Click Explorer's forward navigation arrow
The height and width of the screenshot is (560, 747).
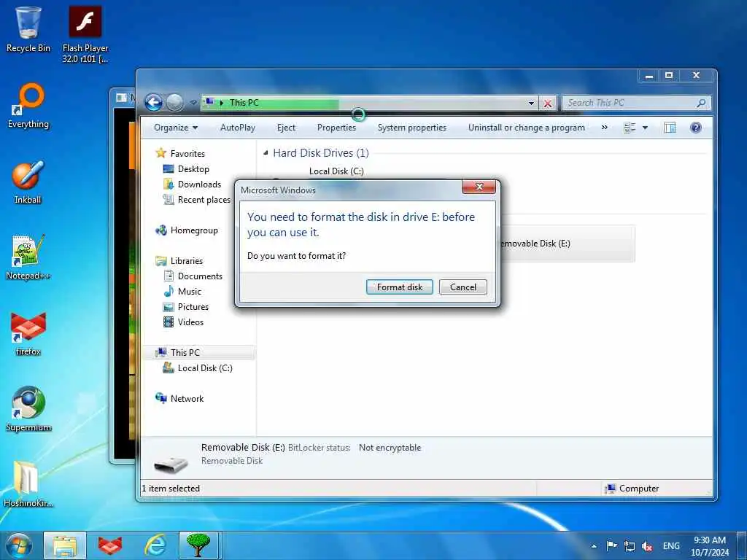[x=175, y=102]
